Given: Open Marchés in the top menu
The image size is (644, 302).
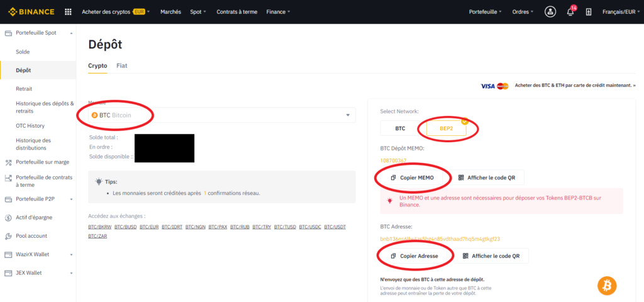Looking at the screenshot, I should click(170, 12).
